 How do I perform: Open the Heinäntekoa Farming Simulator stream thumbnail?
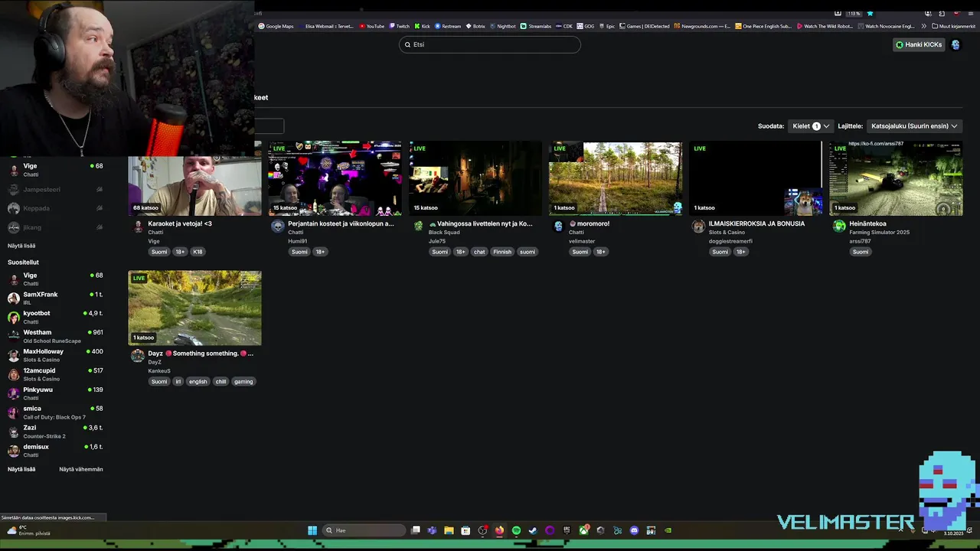coord(896,178)
